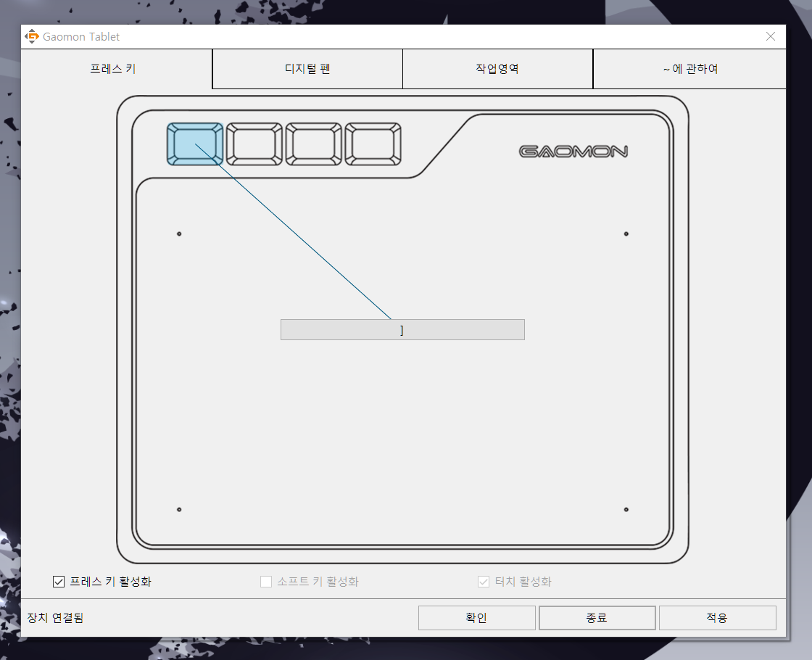Click the 적용 button
Viewport: 812px width, 660px height.
tap(717, 618)
